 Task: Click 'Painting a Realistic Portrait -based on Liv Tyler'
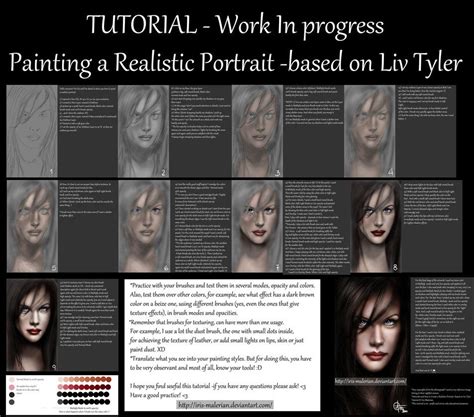pyautogui.click(x=236, y=63)
